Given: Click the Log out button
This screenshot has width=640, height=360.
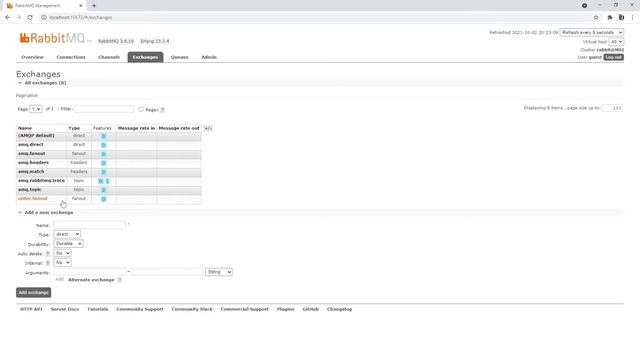Looking at the screenshot, I should (613, 57).
